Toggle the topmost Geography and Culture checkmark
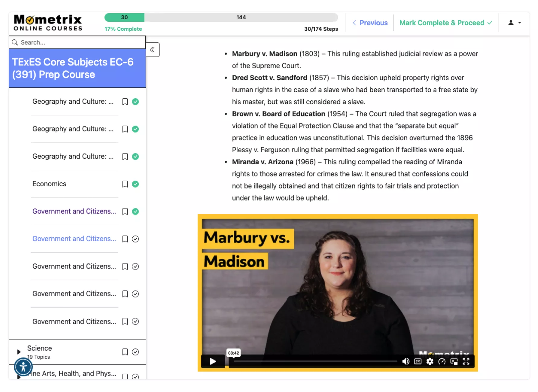Image resolution: width=538 pixels, height=392 pixels. point(135,102)
